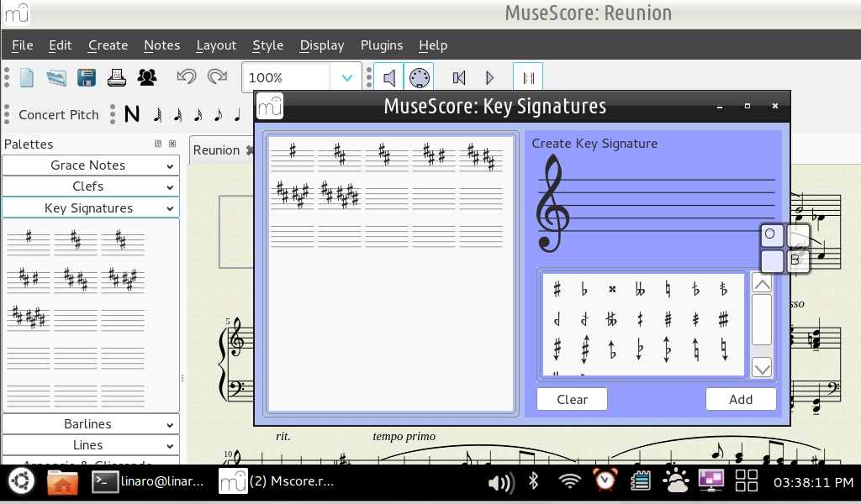Open the Help menu
This screenshot has height=504, width=861.
click(433, 45)
